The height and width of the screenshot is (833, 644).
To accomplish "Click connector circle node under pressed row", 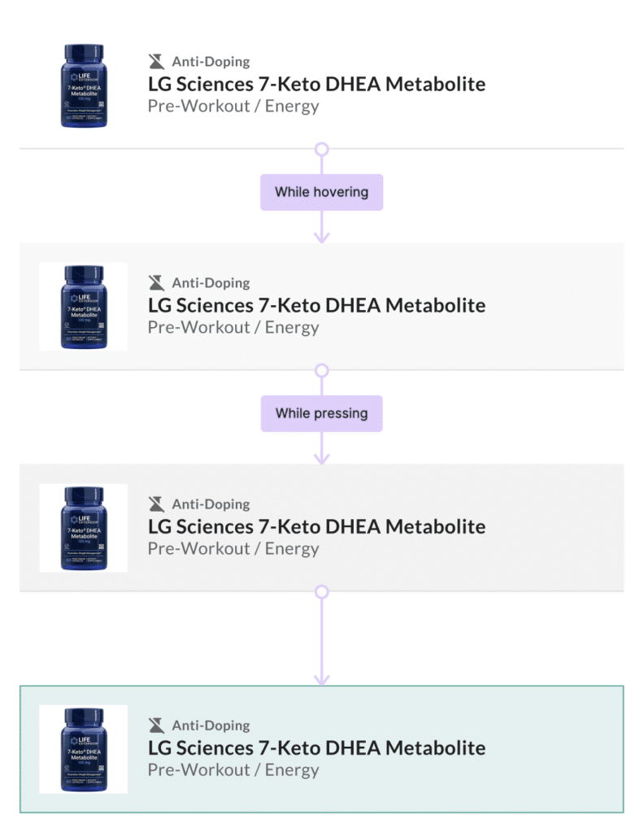I will [322, 592].
